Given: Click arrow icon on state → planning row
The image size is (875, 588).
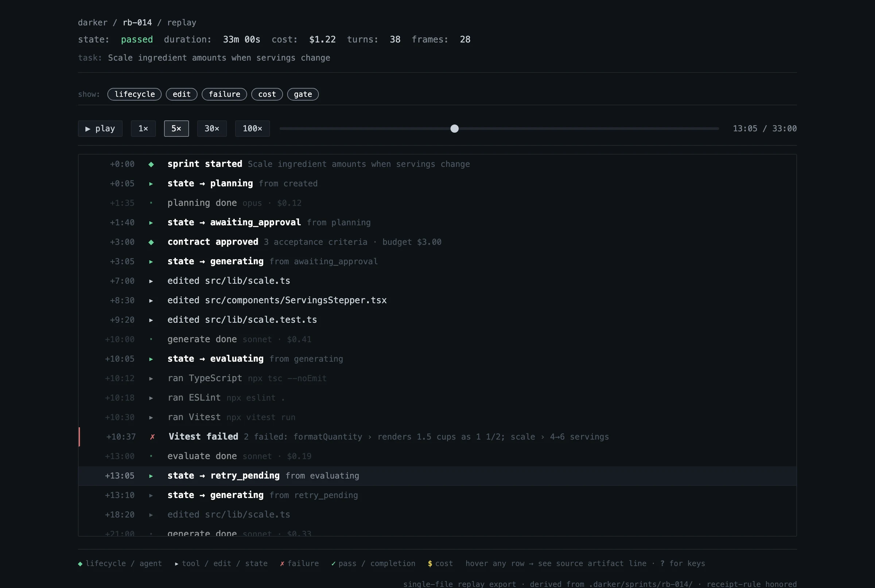Looking at the screenshot, I should [151, 184].
